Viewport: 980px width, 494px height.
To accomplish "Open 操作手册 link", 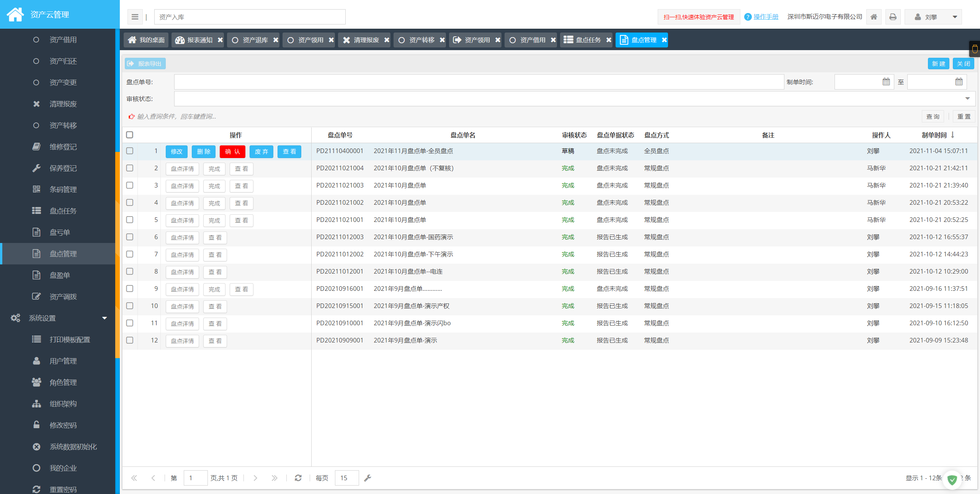I will coord(766,17).
